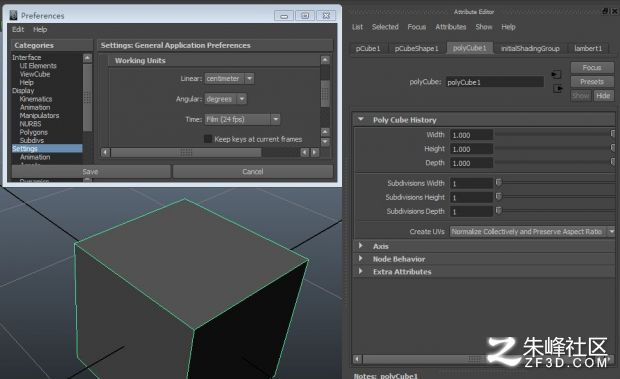620x379 pixels.
Task: Click settings panel horizontal scroll left arrow
Action: pos(105,152)
